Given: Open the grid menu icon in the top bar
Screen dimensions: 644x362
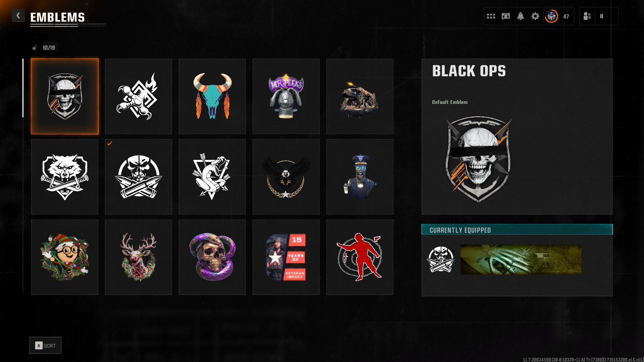Looking at the screenshot, I should tap(491, 16).
